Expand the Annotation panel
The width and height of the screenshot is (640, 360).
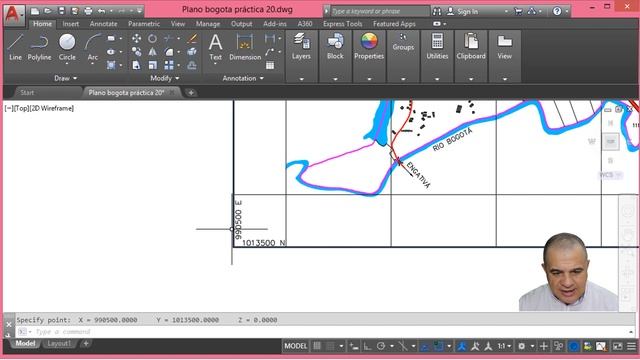pyautogui.click(x=243, y=78)
